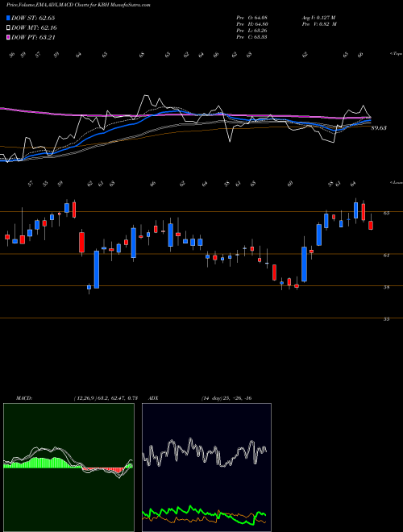The image size is (403, 532).
Task: Click the Pre V: 0.82 M value
Action: [319, 24]
